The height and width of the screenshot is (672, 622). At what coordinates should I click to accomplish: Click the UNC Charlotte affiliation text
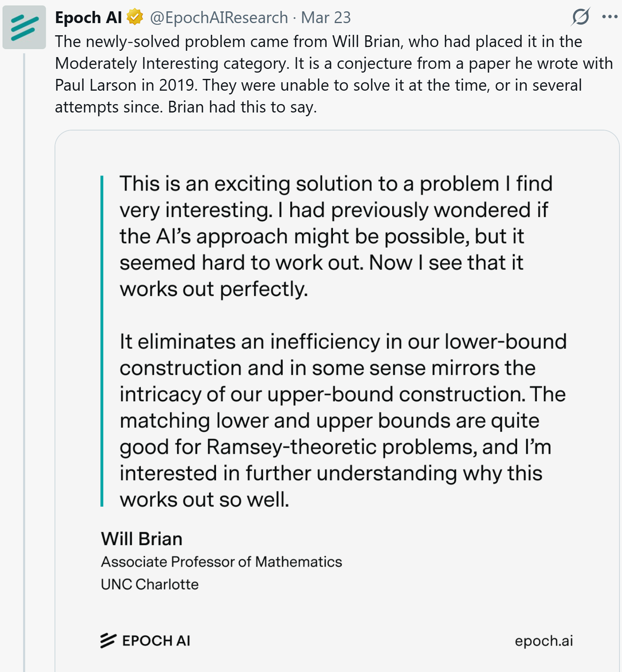pyautogui.click(x=150, y=584)
